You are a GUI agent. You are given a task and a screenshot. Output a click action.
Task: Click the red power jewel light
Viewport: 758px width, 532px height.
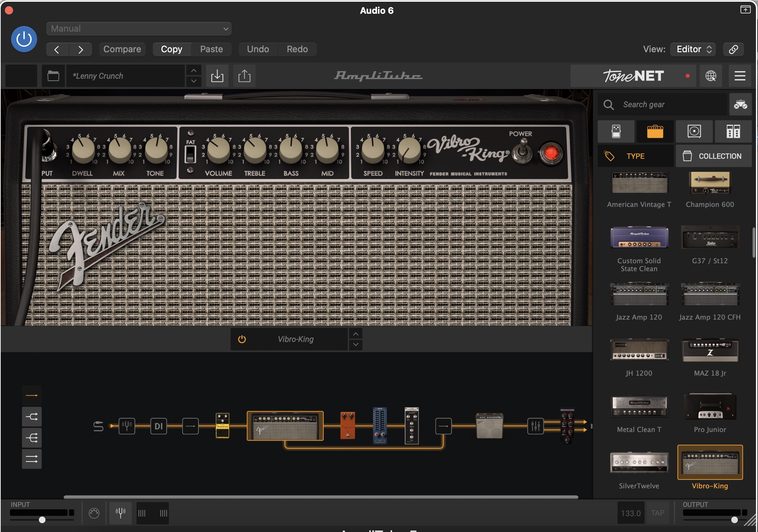551,153
